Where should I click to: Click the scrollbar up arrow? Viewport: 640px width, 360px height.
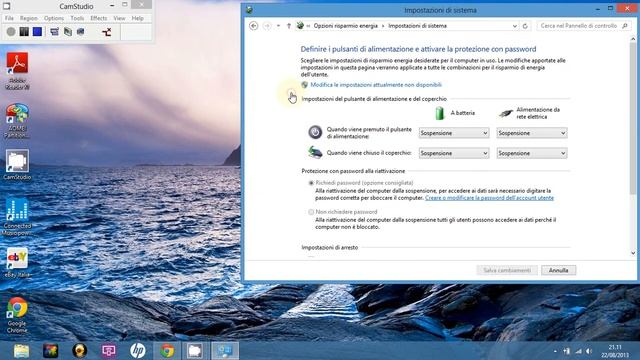633,39
